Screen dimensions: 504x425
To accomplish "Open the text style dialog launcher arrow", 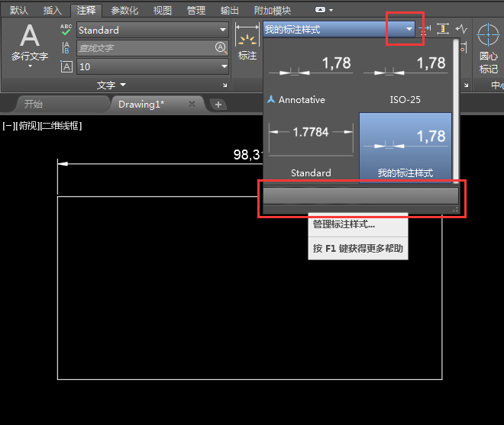I will pyautogui.click(x=225, y=85).
